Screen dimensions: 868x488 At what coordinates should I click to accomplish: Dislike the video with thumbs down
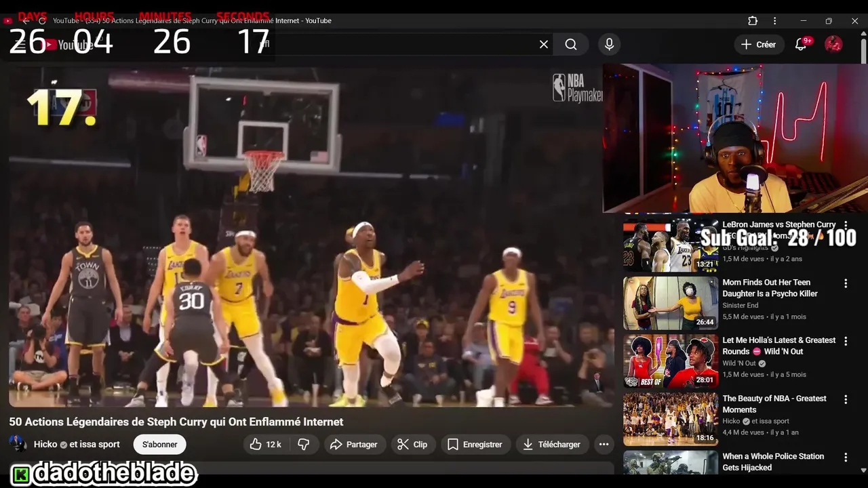[304, 445]
